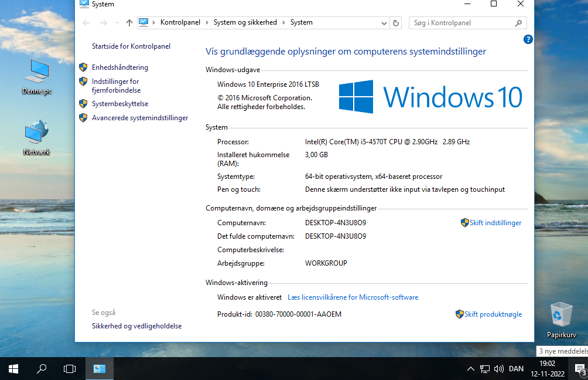588x380 pixels.
Task: Open Avancerede systemindstillinger
Action: [x=140, y=118]
